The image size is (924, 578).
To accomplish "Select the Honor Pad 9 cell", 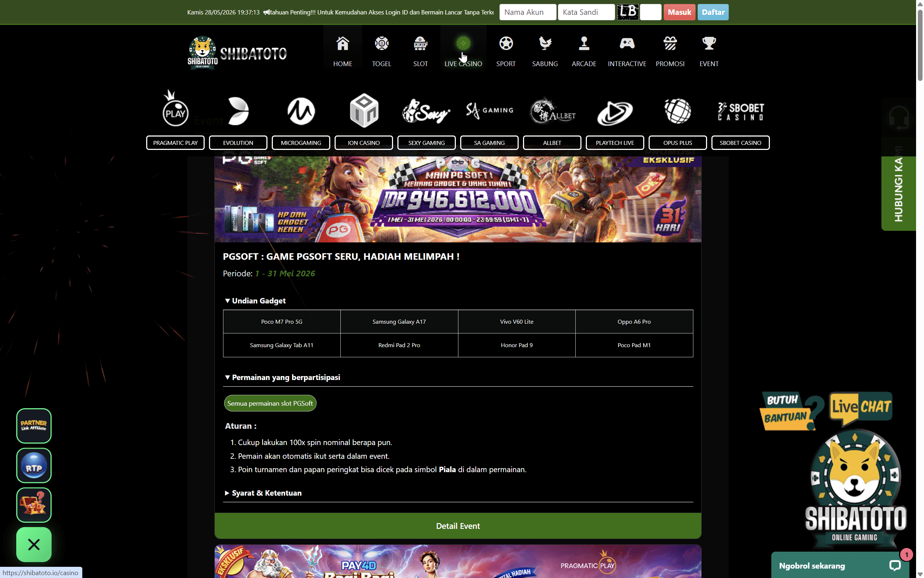I will [x=517, y=345].
